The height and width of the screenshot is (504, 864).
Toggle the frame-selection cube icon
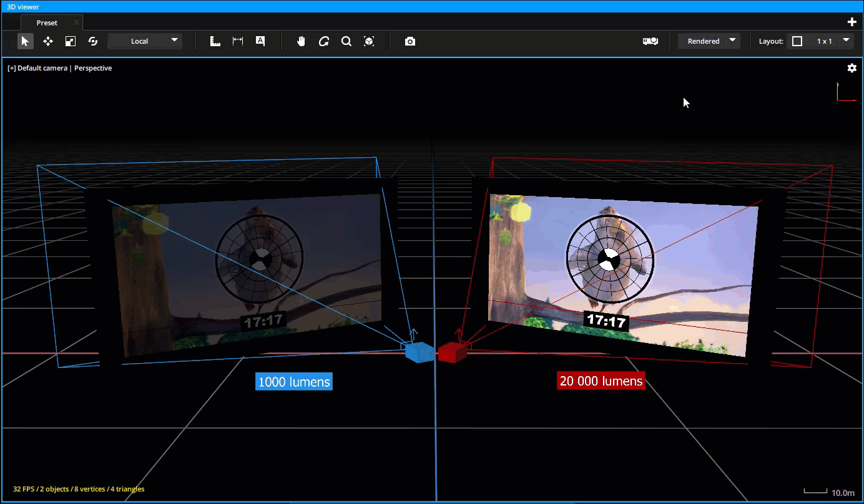point(368,41)
